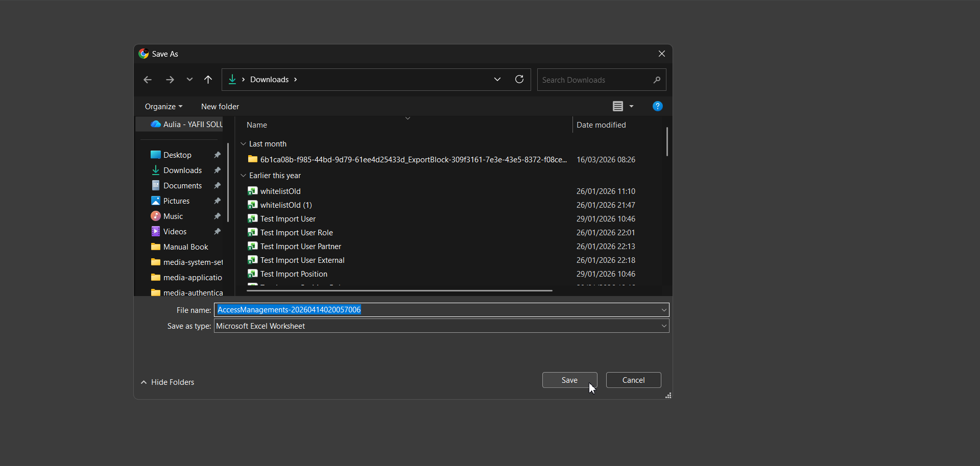980x466 pixels.
Task: Open media-authentica folder in sidebar
Action: [x=186, y=292]
